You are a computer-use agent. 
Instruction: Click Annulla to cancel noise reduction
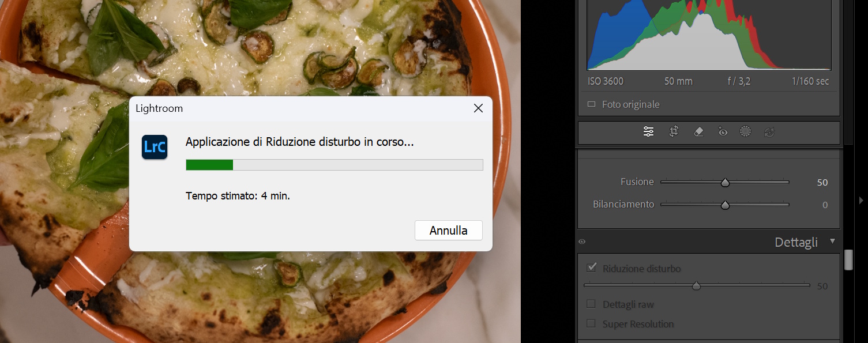(x=449, y=231)
